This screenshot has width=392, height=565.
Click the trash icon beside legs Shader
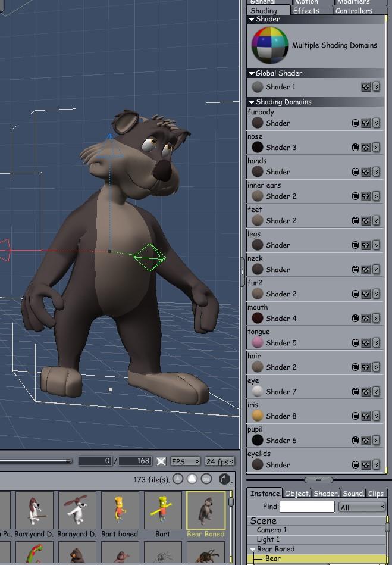[x=355, y=245]
